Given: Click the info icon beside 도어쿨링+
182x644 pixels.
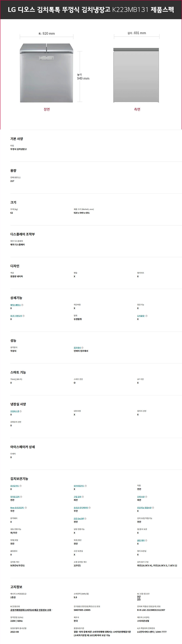Looking at the screenshot, I should pyautogui.click(x=146, y=316).
